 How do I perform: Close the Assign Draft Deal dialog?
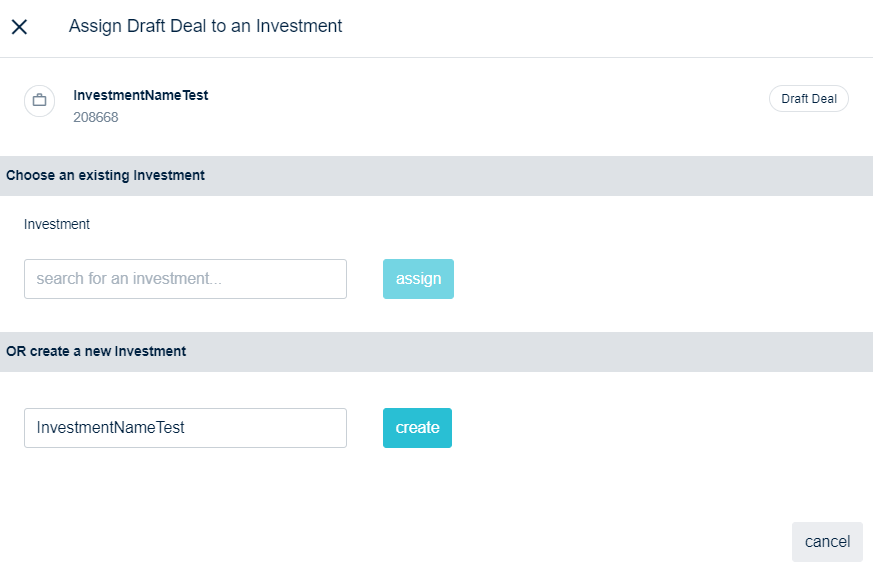click(x=19, y=27)
